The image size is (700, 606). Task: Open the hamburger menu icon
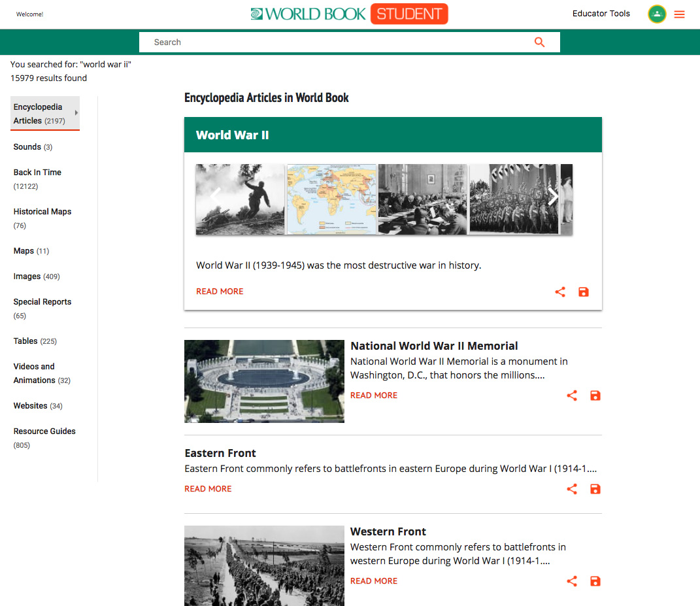(x=679, y=14)
